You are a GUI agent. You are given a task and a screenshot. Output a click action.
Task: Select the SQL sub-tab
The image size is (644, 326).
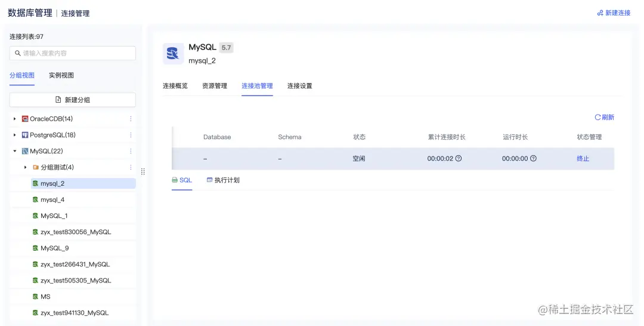pyautogui.click(x=182, y=180)
